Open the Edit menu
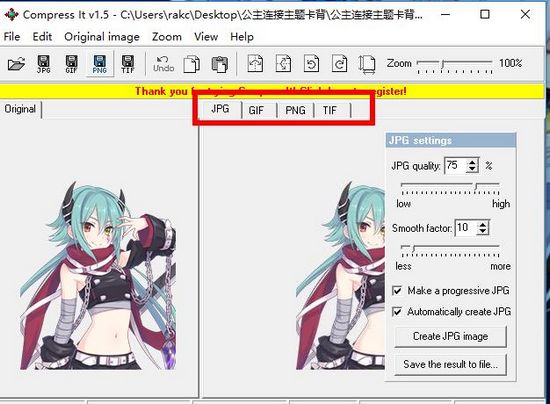 [42, 36]
